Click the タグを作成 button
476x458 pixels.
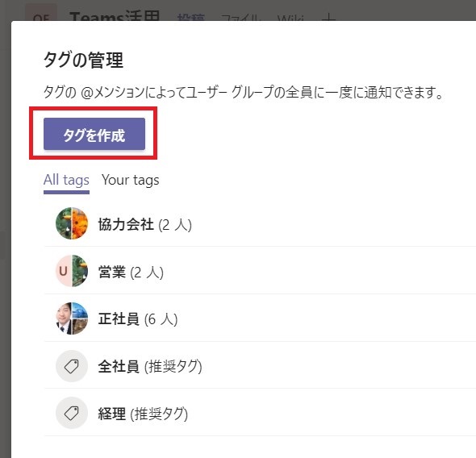[94, 134]
